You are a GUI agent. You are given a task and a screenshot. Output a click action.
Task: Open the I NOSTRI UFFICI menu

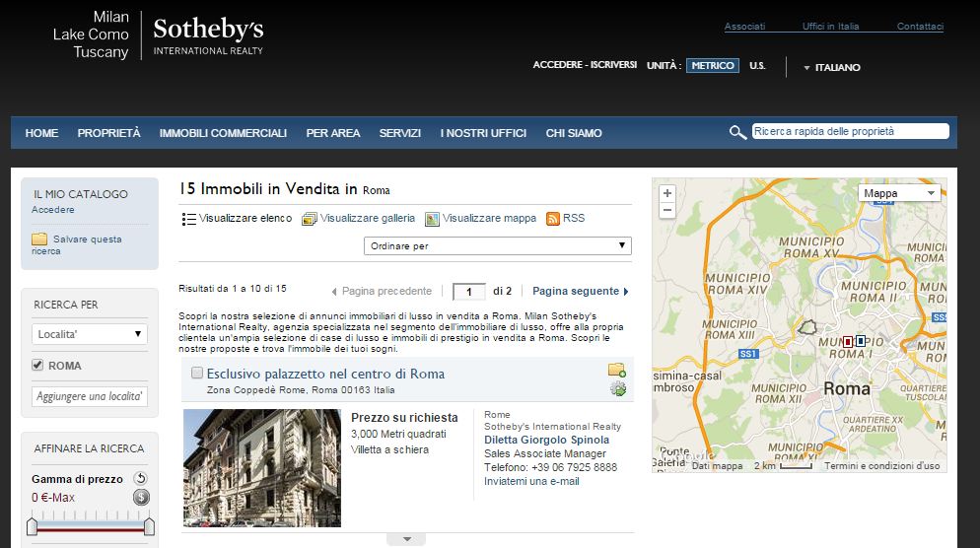[483, 133]
